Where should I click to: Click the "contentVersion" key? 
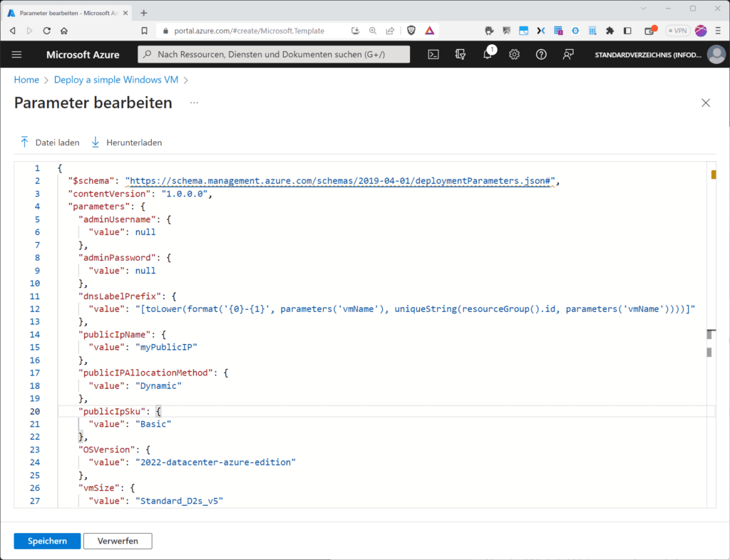(x=109, y=194)
